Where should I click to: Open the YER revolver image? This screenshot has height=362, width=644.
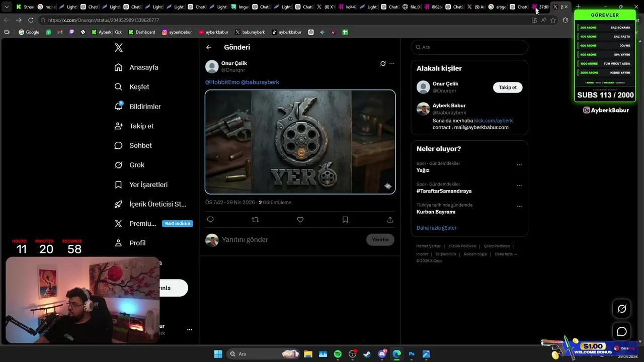[300, 142]
